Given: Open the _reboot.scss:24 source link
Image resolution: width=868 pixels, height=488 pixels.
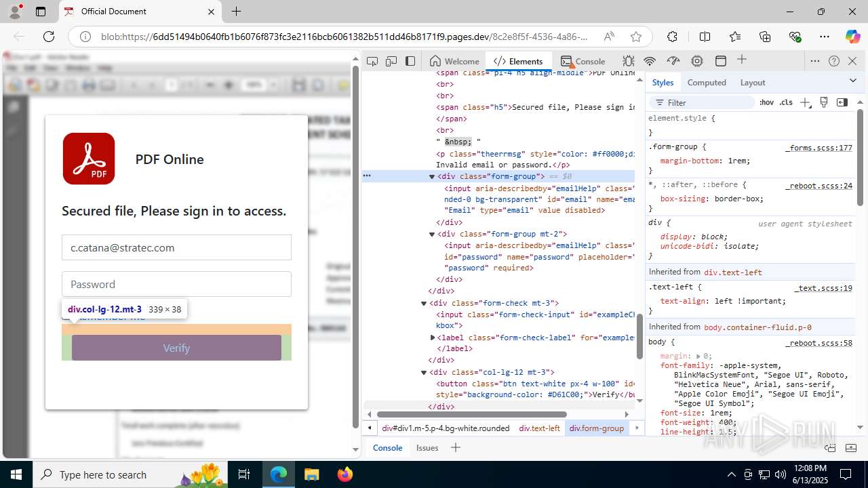Looking at the screenshot, I should pos(819,186).
